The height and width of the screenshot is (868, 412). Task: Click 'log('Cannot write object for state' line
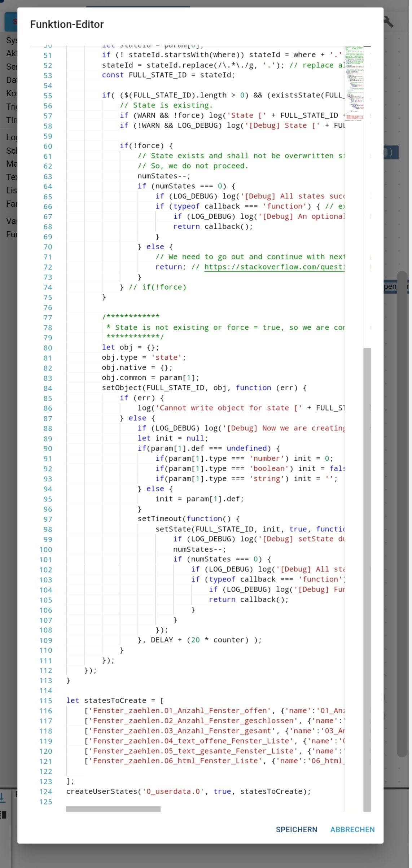241,408
